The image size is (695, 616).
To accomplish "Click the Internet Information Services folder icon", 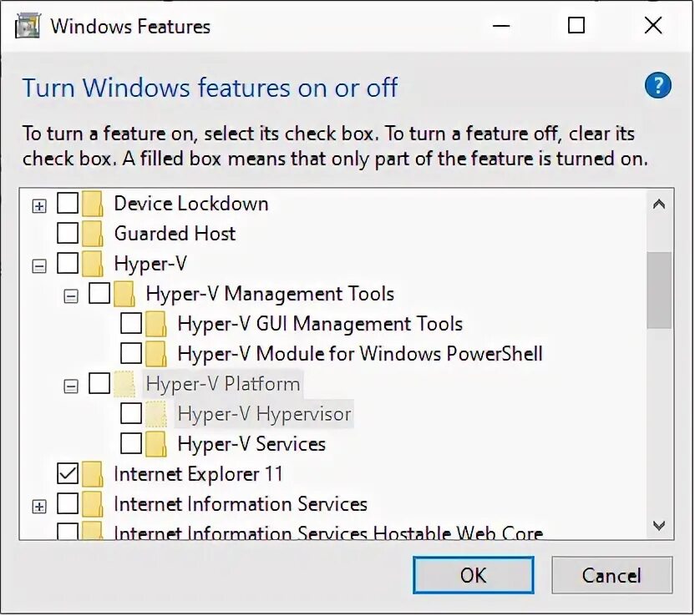I will (93, 504).
